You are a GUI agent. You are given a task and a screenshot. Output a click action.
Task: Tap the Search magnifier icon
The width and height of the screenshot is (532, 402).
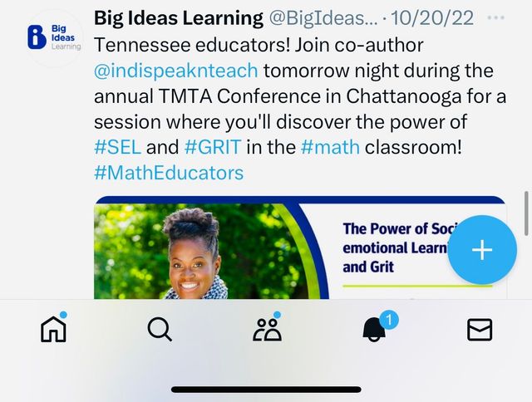pyautogui.click(x=160, y=329)
